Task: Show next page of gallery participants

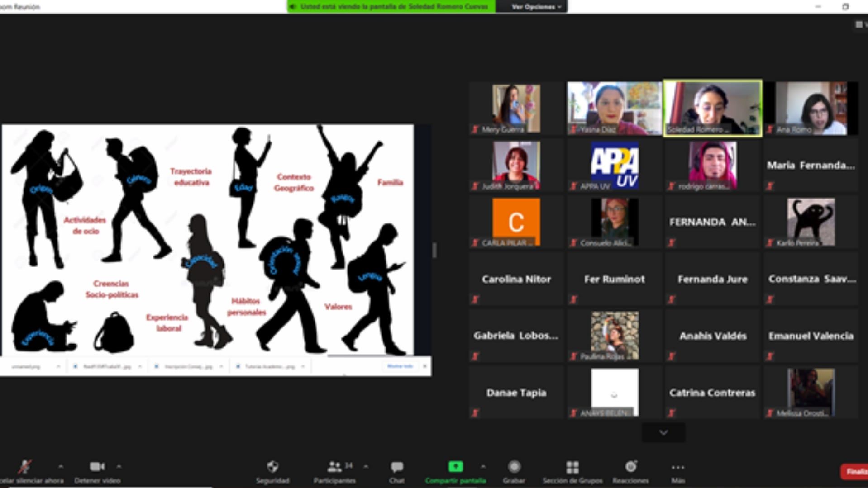Action: [663, 433]
